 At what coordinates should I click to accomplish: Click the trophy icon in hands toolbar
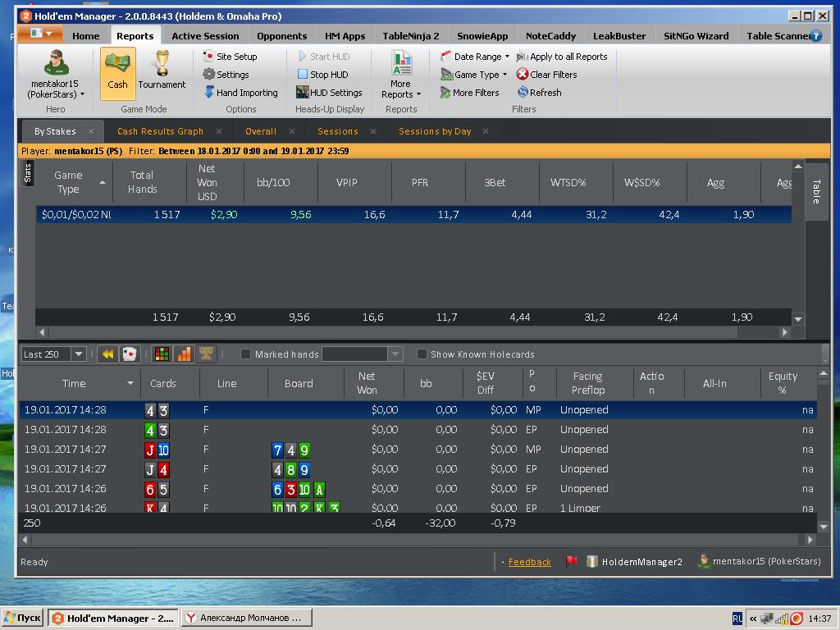tap(206, 354)
